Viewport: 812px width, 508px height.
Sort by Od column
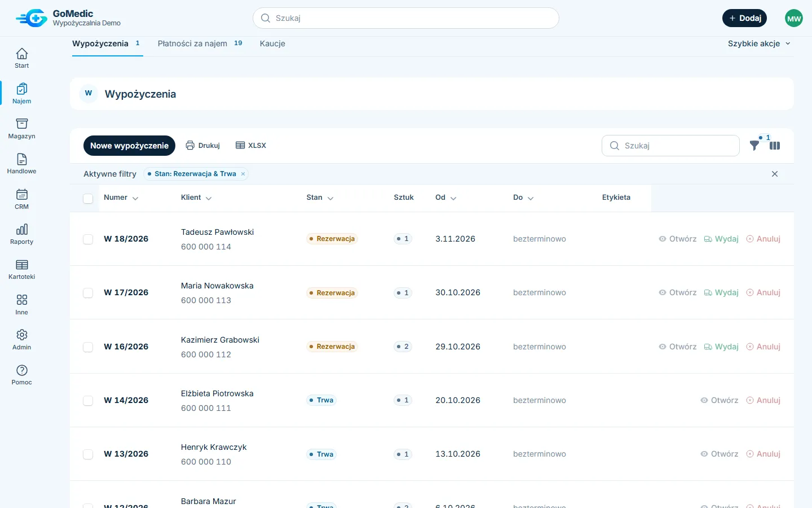pyautogui.click(x=445, y=198)
